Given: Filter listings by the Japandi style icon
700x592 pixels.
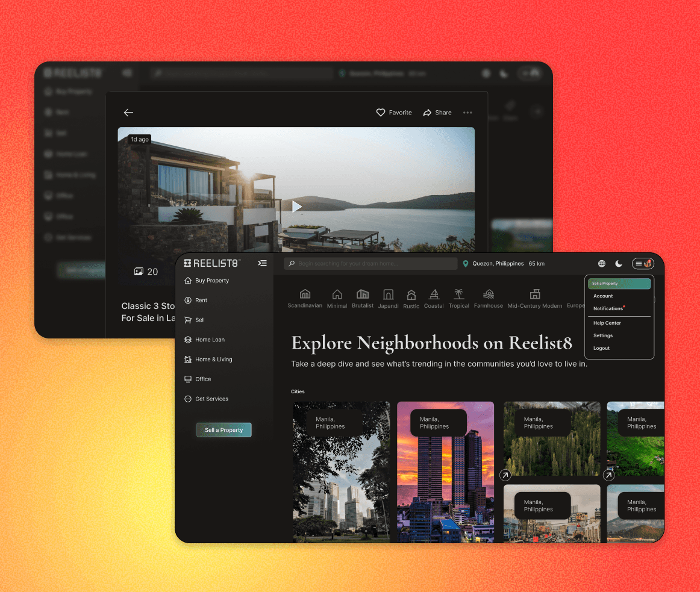Looking at the screenshot, I should pyautogui.click(x=389, y=294).
